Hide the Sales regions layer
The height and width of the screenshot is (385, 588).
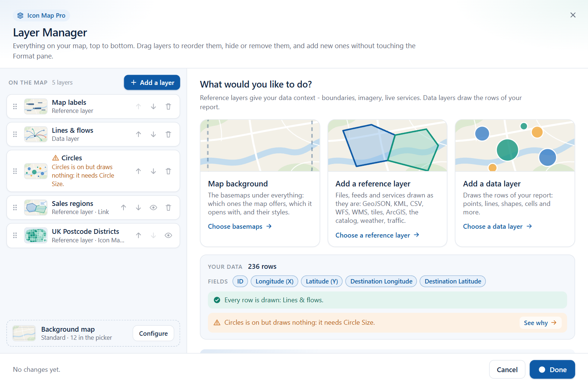(153, 208)
